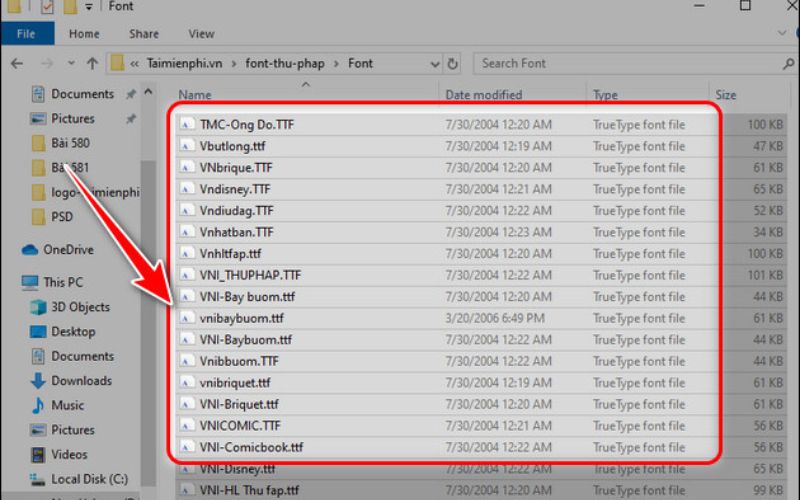The height and width of the screenshot is (500, 800).
Task: Click the Search Font input box
Action: 633,63
